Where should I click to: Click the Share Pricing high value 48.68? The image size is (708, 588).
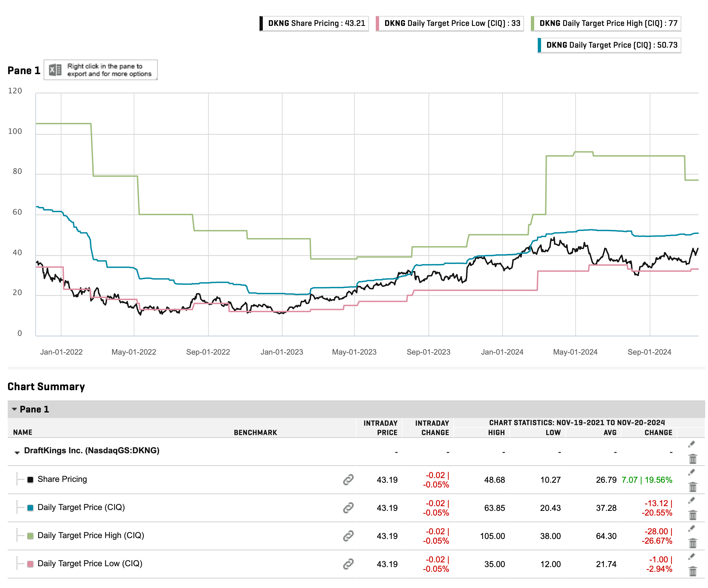(494, 480)
